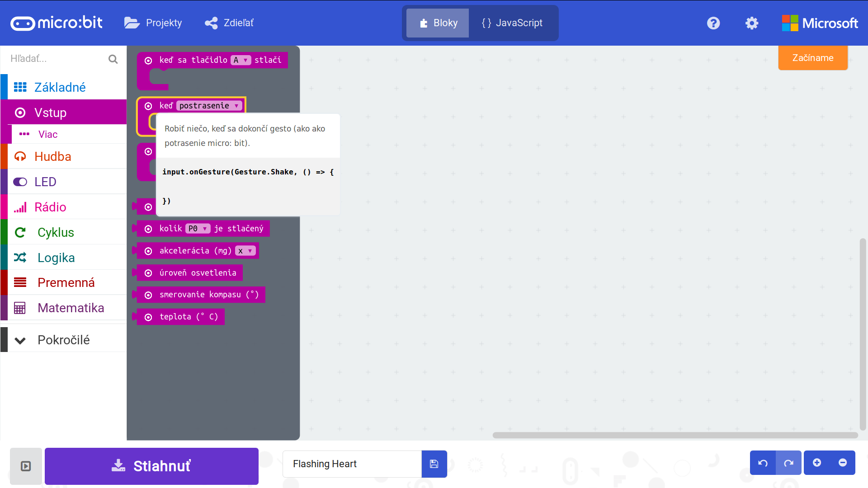Click the save project floppy icon
Image resolution: width=868 pixels, height=488 pixels.
pyautogui.click(x=434, y=464)
